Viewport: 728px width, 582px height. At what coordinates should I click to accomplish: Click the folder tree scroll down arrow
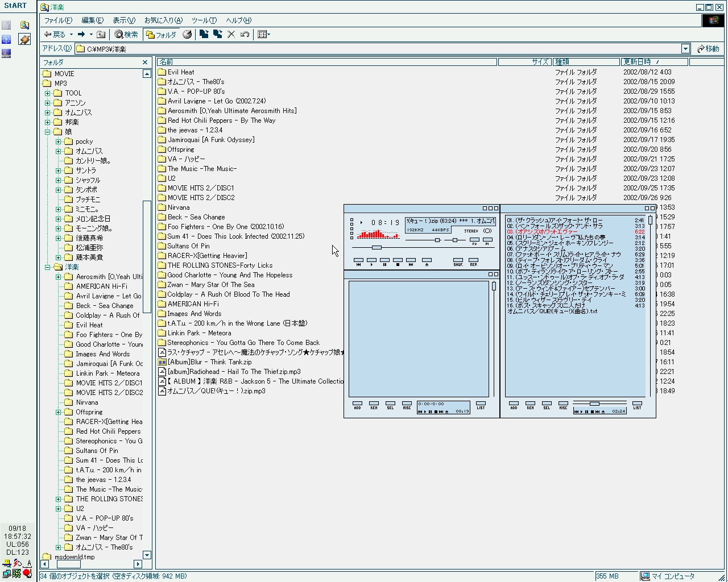click(147, 555)
